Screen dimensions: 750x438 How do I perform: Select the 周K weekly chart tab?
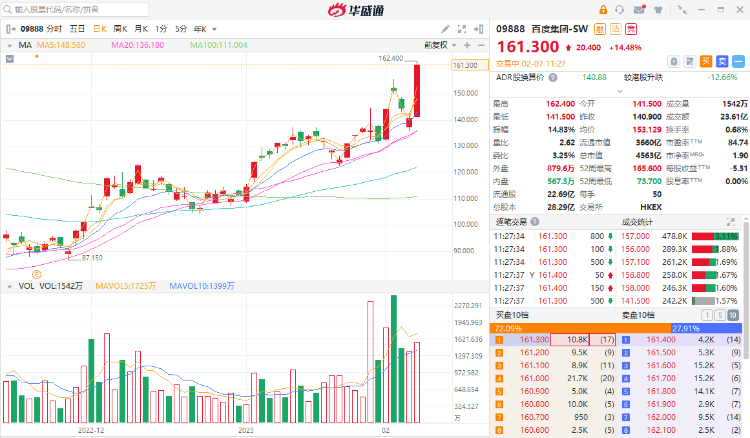[x=121, y=29]
